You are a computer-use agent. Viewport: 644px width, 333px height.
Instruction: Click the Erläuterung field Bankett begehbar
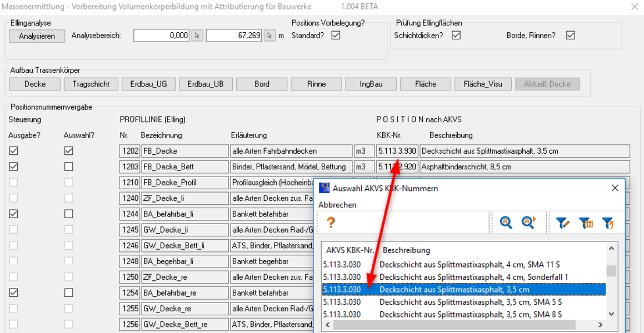point(272,261)
